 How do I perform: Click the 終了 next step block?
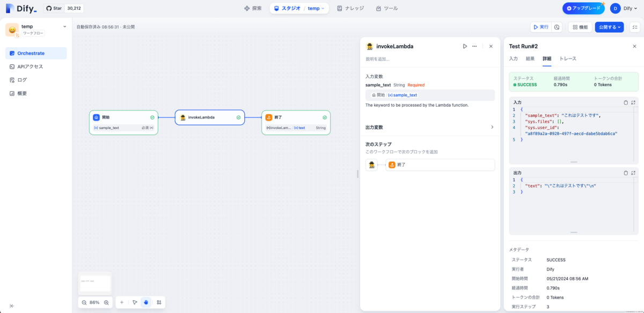[440, 165]
